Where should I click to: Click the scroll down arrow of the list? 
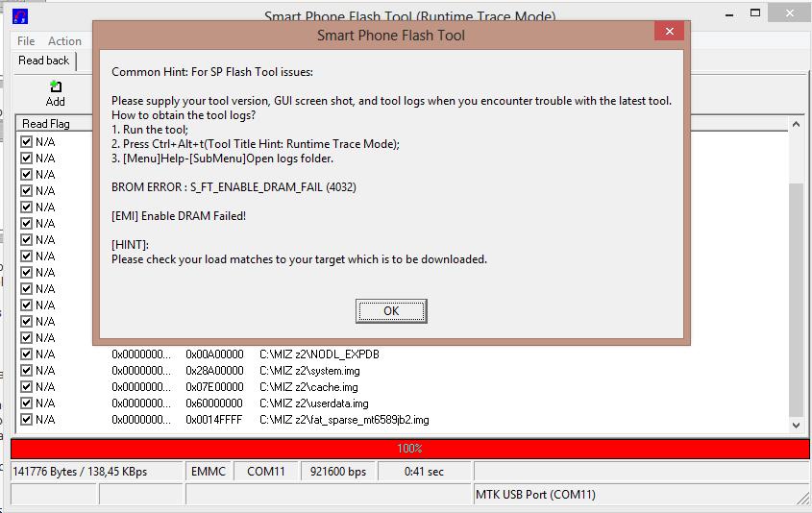point(796,425)
